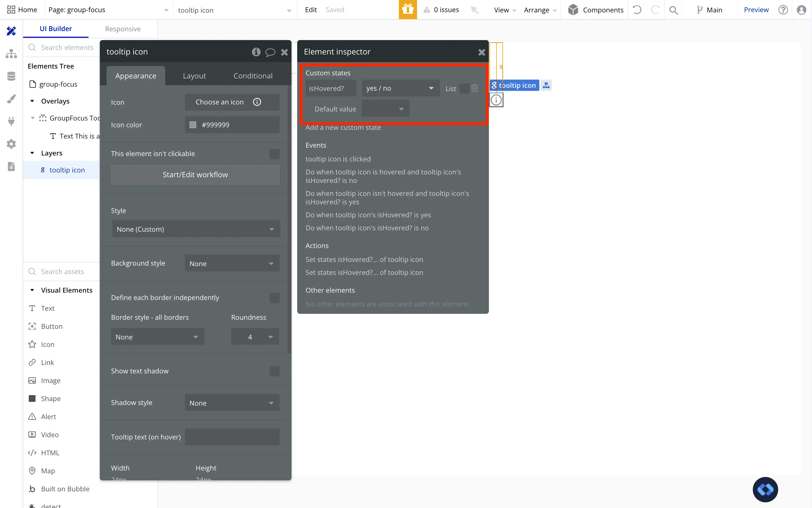The image size is (812, 508).
Task: Switch to the UI Builder tab
Action: [56, 29]
